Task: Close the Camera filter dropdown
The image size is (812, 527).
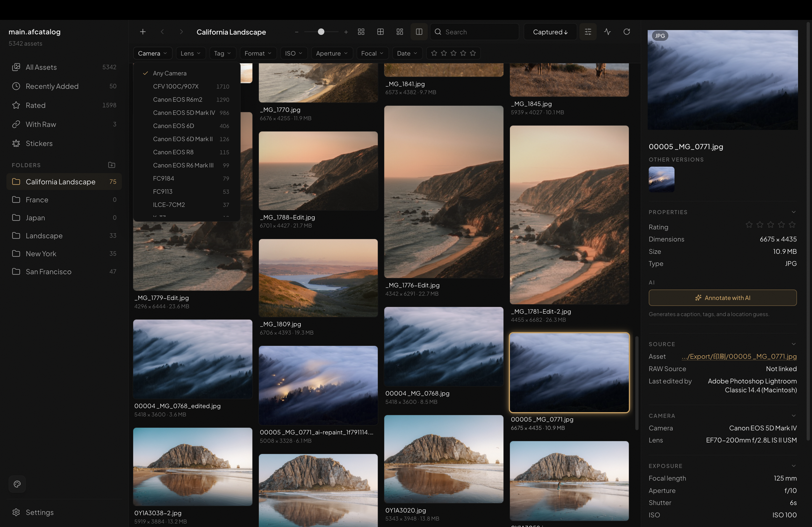Action: (153, 53)
